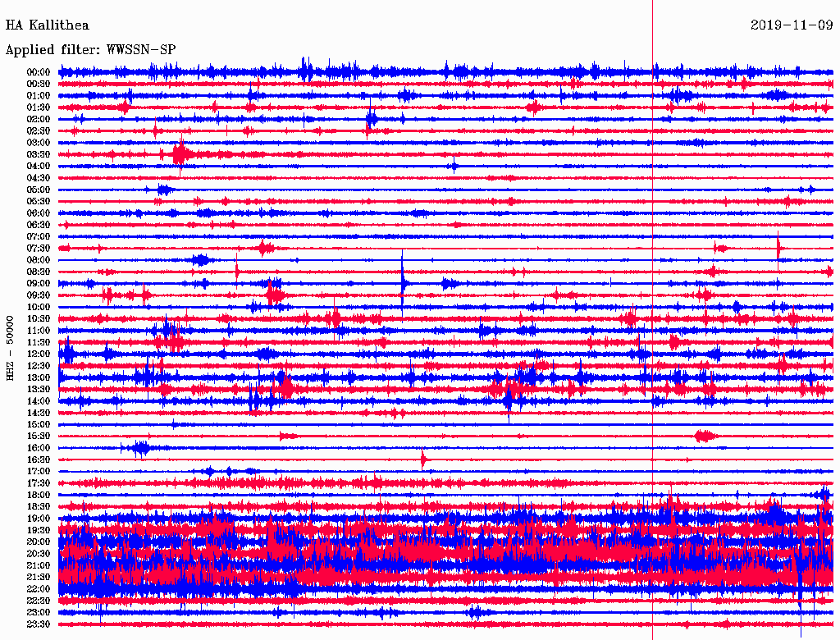Select the 16:00 time label
The height and width of the screenshot is (640, 840).
39,448
